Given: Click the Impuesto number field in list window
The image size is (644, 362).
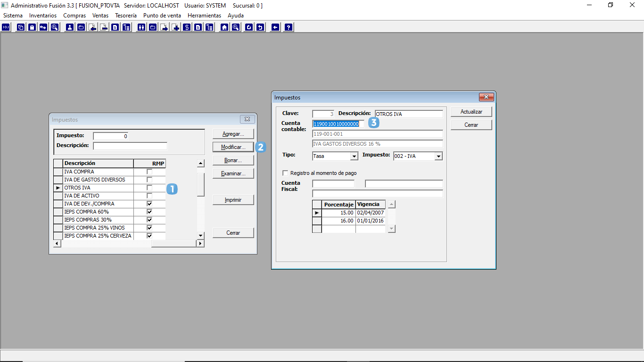Looking at the screenshot, I should [x=111, y=136].
